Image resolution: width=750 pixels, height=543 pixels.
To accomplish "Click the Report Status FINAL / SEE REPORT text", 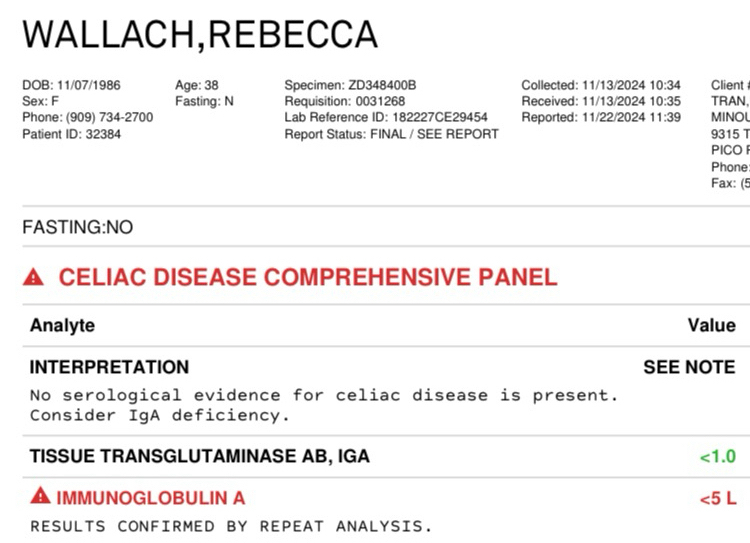I will (x=391, y=134).
